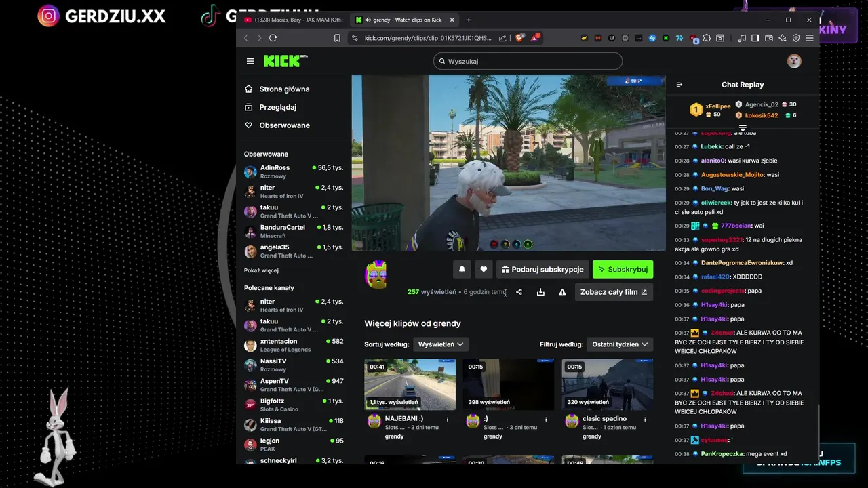Open AdinRoss channel in Obserwowane list

tap(294, 171)
